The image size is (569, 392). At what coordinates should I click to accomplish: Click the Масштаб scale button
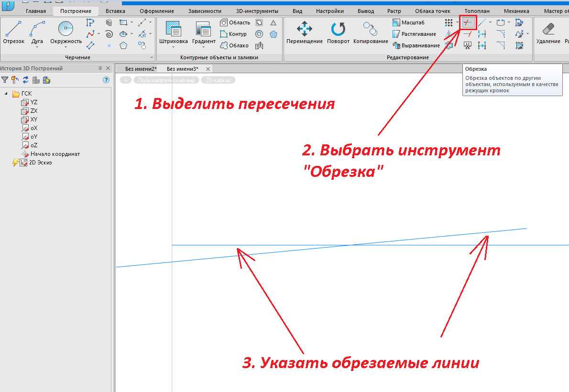coord(411,22)
